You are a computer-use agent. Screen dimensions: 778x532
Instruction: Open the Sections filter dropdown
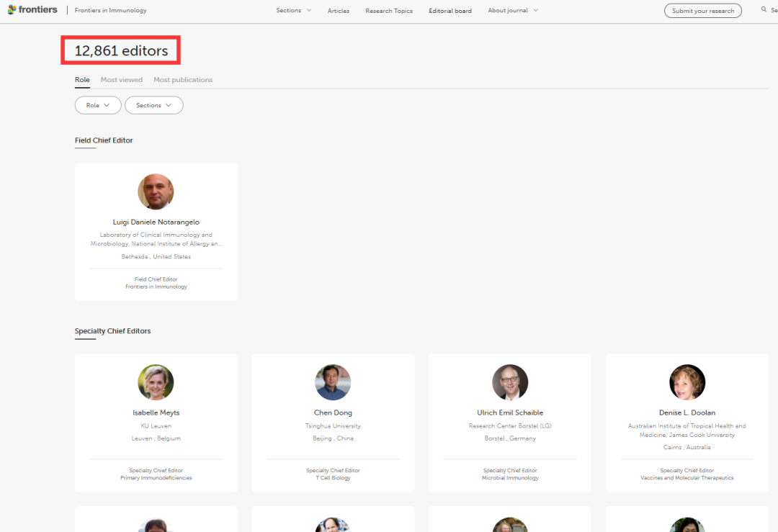[154, 105]
